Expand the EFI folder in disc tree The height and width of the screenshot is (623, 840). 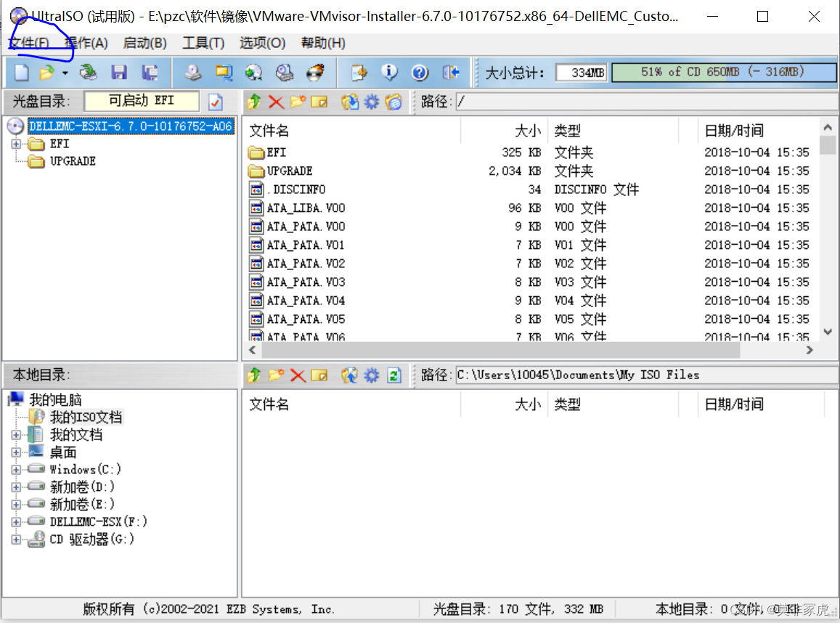(x=16, y=144)
